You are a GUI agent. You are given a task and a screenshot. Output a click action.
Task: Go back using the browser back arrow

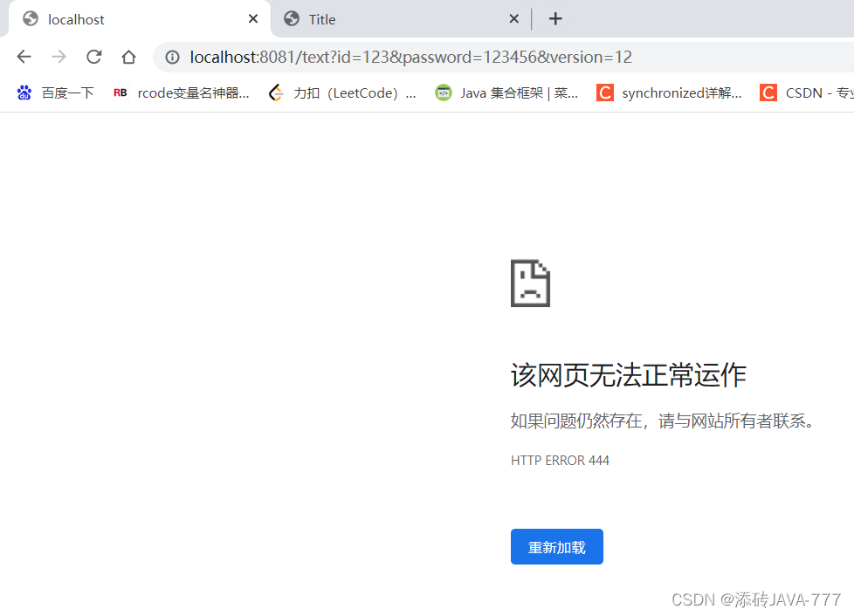(x=24, y=57)
